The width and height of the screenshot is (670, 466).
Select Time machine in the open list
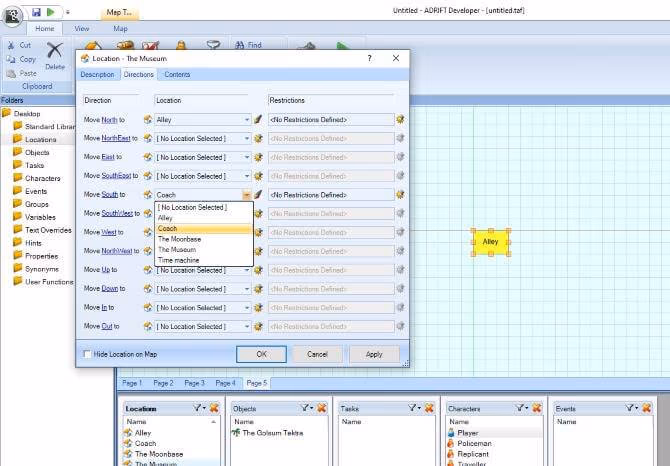point(177,260)
